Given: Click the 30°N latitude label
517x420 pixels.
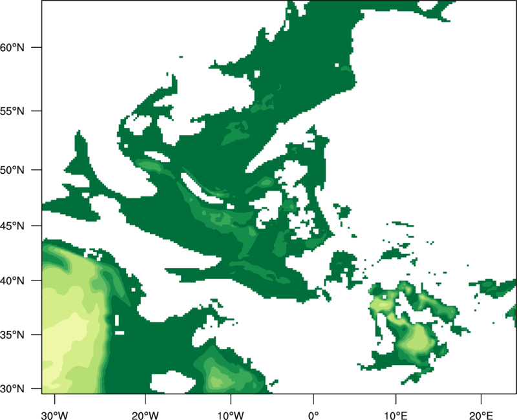Looking at the screenshot, I should (x=12, y=389).
